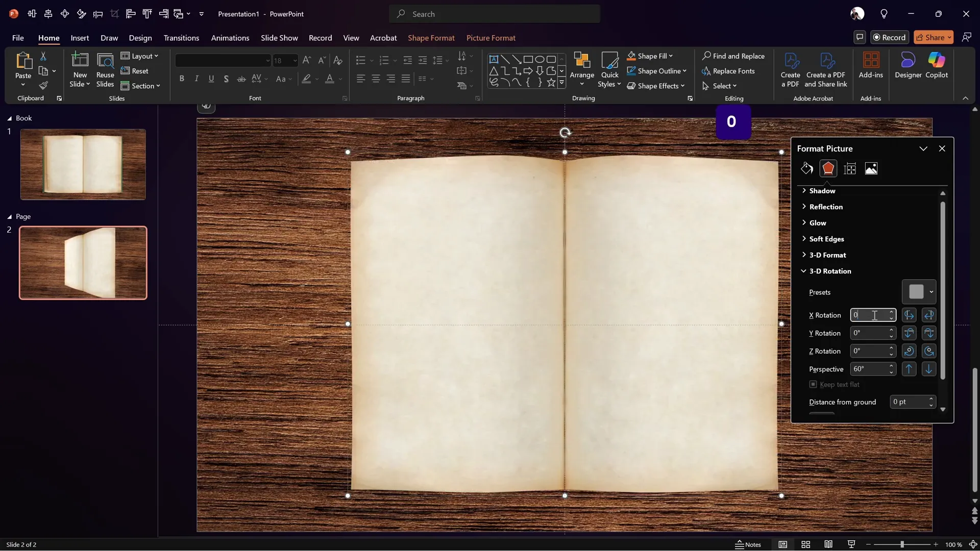Click Perspective narrow field up arrow button

(x=909, y=369)
